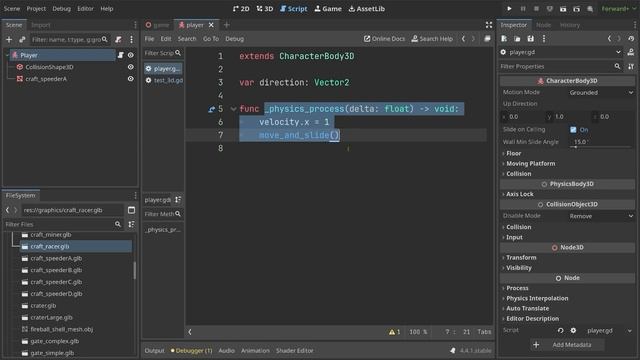This screenshot has height=360, width=640.
Task: Pause the running project
Action: point(523,9)
